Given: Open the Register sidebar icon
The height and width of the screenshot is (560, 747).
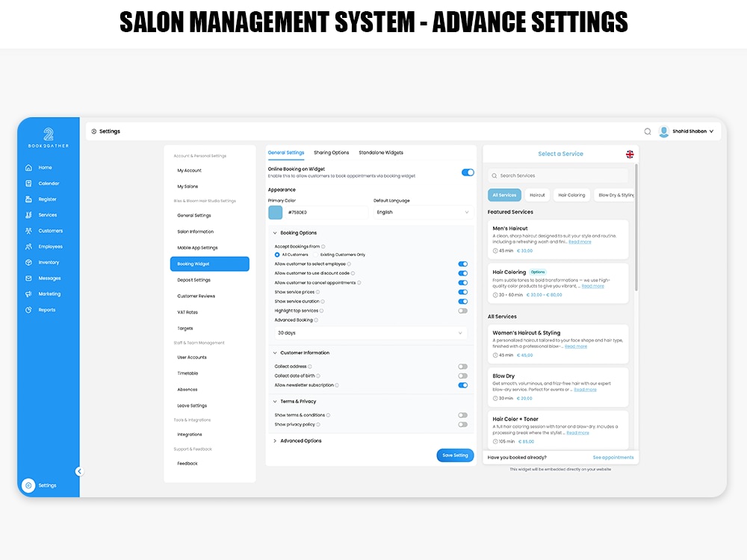Looking at the screenshot, I should (28, 199).
